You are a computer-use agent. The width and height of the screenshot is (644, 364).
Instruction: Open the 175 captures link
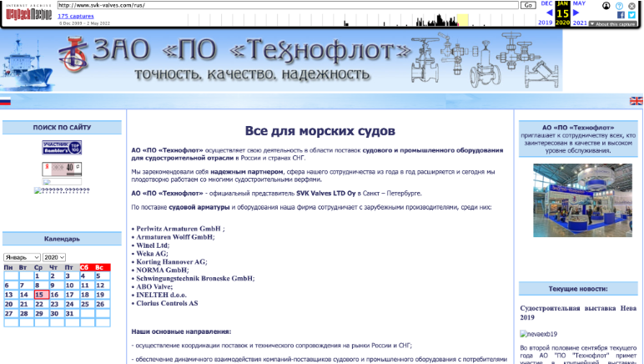point(76,16)
